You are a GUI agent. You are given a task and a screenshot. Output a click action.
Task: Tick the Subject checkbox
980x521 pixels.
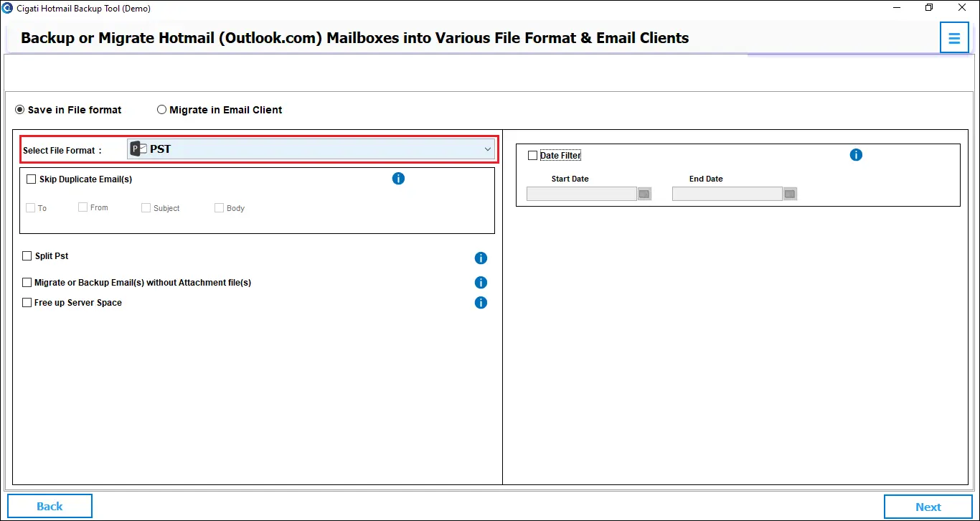pyautogui.click(x=146, y=208)
